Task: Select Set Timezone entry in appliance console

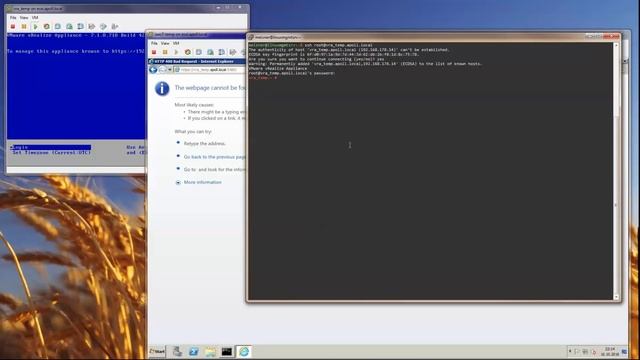Action: [51, 153]
